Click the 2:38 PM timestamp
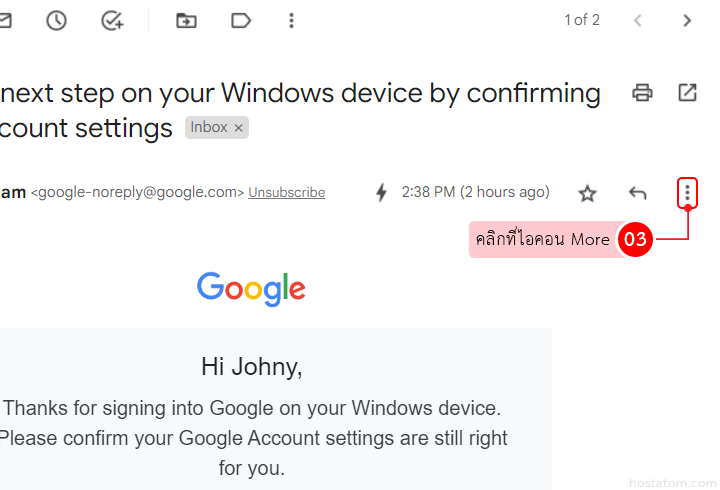The image size is (720, 490). pos(475,192)
